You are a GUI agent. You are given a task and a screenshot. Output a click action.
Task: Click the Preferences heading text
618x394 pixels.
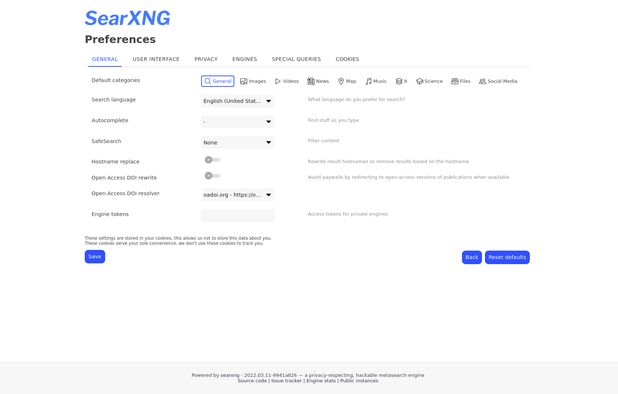tap(120, 39)
